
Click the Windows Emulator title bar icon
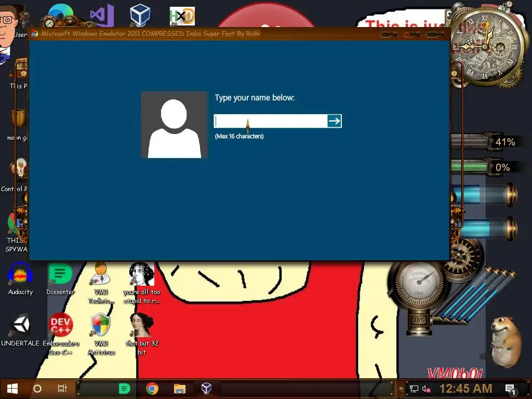click(35, 34)
